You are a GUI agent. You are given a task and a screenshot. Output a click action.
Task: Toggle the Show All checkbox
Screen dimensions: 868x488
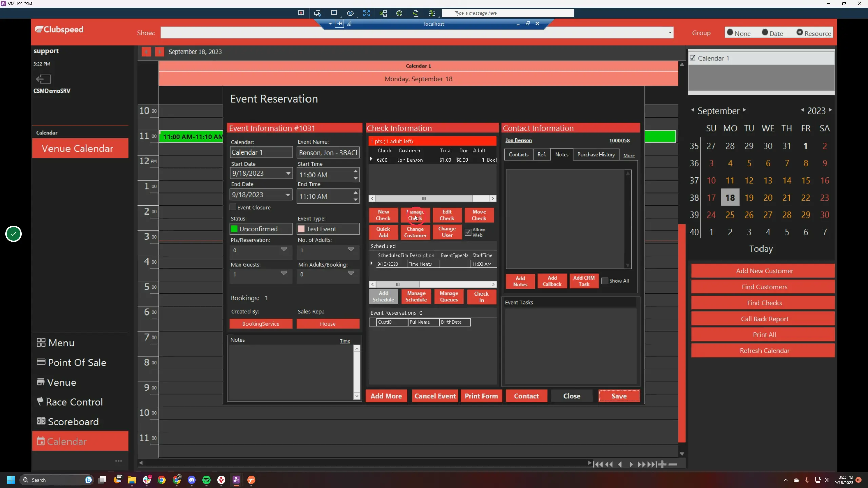point(605,281)
